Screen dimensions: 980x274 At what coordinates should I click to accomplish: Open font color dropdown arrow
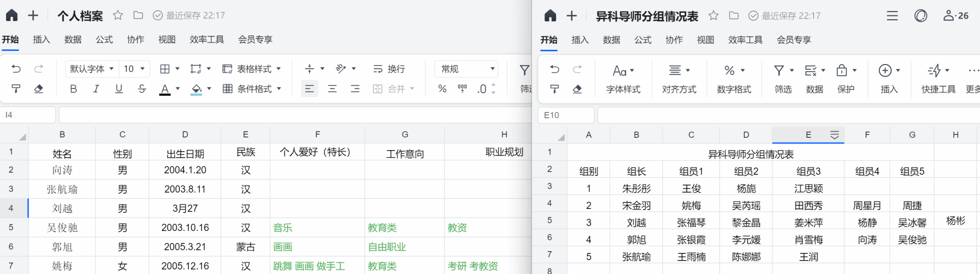click(x=178, y=89)
